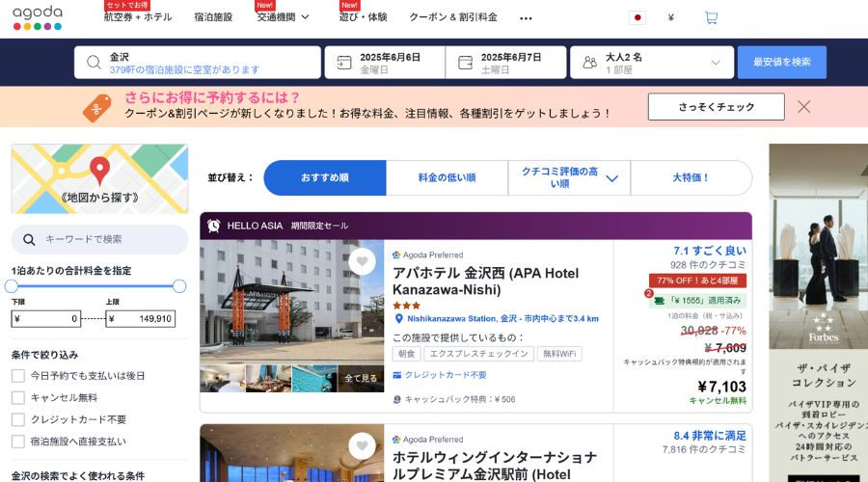The image size is (868, 482).
Task: Click the HELLO ASIA alarm clock icon
Action: [214, 226]
